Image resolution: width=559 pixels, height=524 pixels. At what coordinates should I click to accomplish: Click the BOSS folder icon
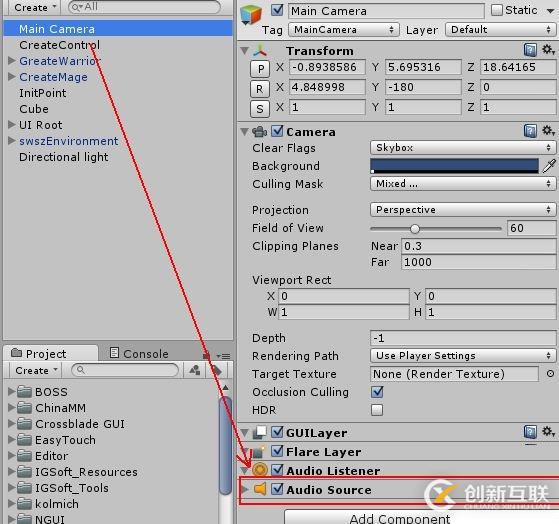tap(25, 391)
